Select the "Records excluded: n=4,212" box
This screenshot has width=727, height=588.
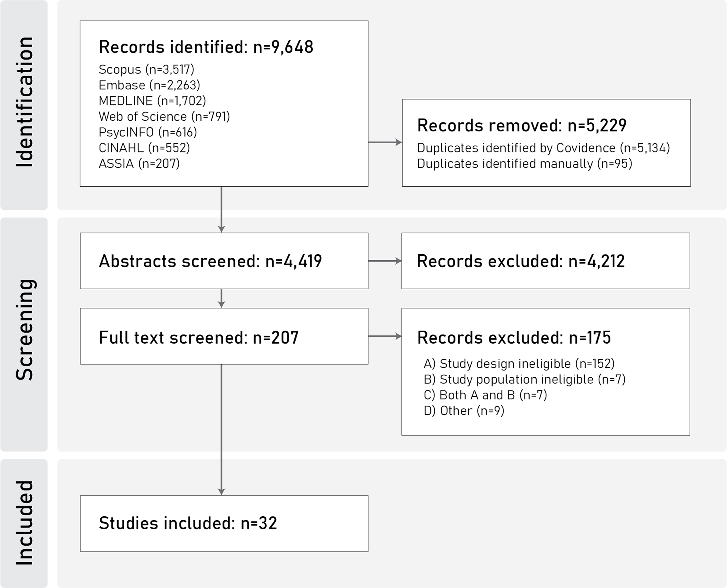545,261
